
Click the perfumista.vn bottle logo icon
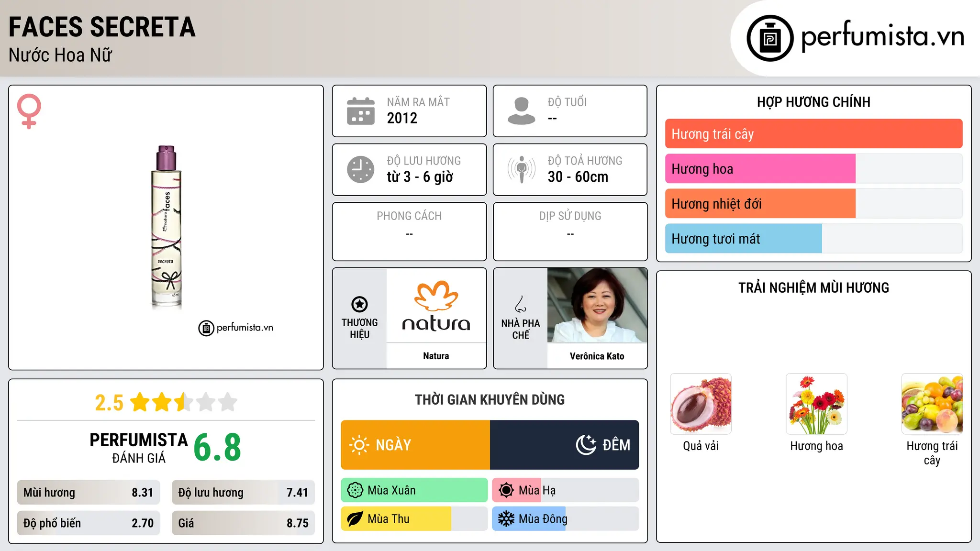770,38
